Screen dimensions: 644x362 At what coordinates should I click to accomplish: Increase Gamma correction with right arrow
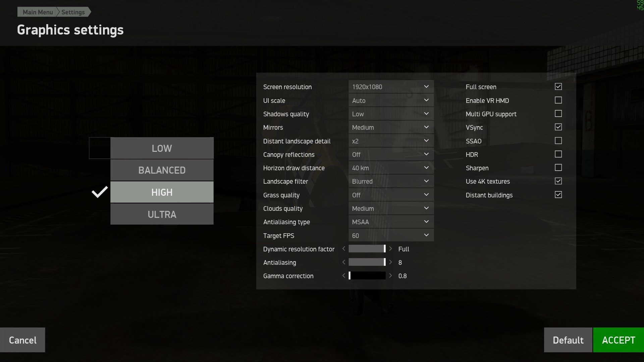point(390,276)
